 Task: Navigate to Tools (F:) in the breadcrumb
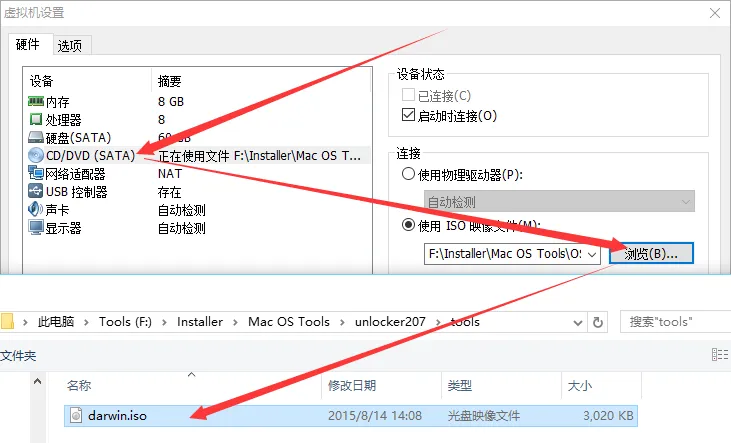pyautogui.click(x=125, y=322)
